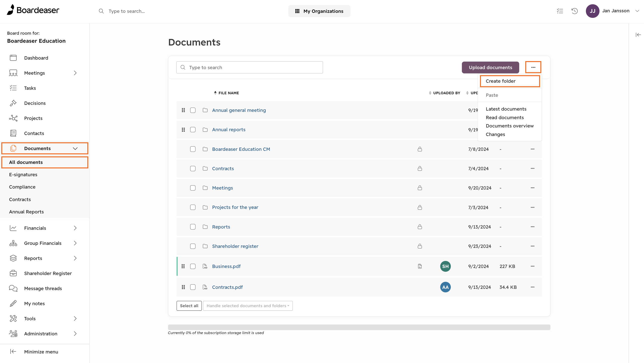644x363 pixels.
Task: Click the Select all button
Action: point(189,306)
